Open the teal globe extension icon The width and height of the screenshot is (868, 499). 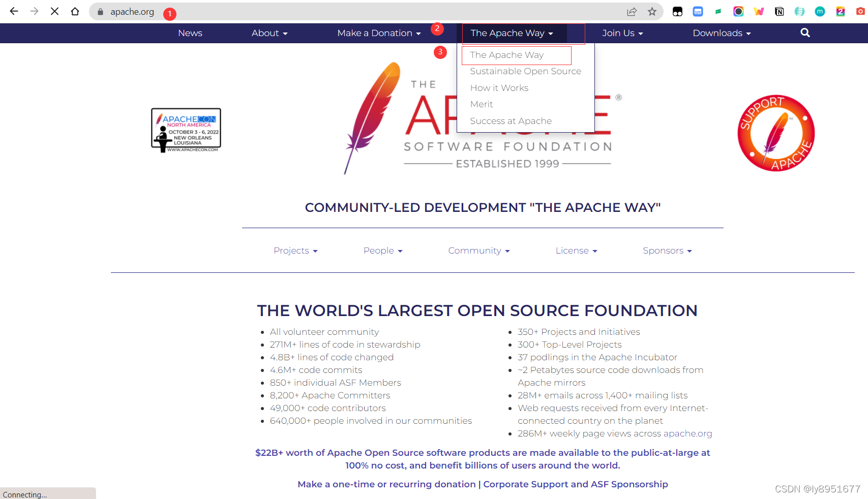tap(799, 12)
